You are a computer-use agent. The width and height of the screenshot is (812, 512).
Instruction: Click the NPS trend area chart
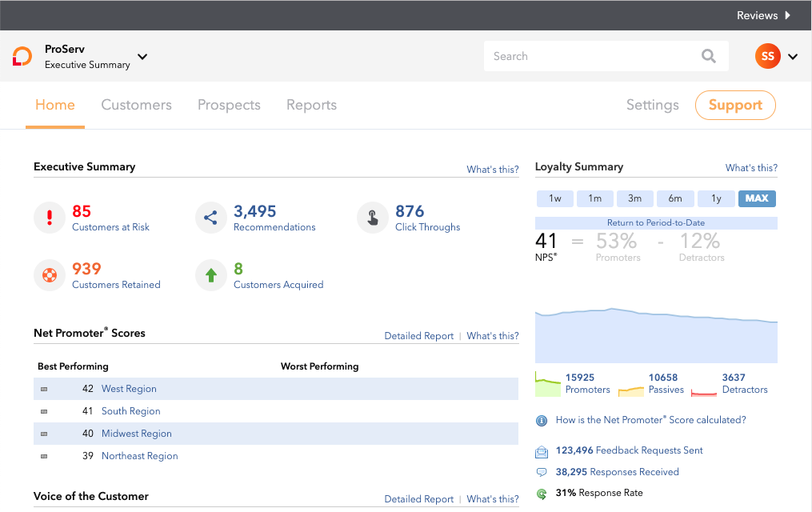[656, 335]
